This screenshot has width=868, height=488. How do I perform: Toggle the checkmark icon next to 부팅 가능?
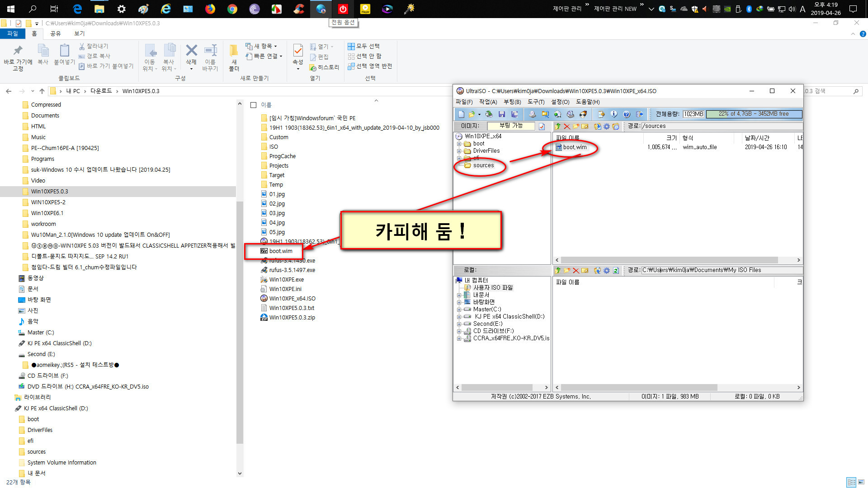click(x=542, y=126)
